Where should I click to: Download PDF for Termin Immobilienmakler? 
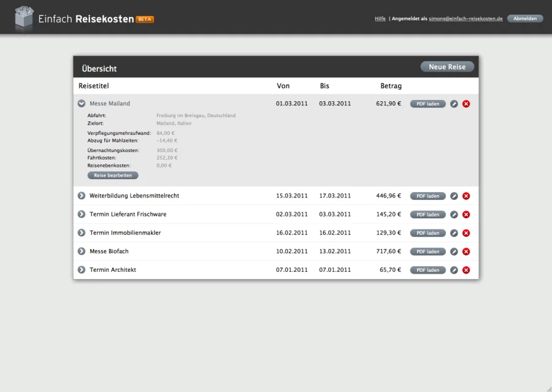coord(427,233)
